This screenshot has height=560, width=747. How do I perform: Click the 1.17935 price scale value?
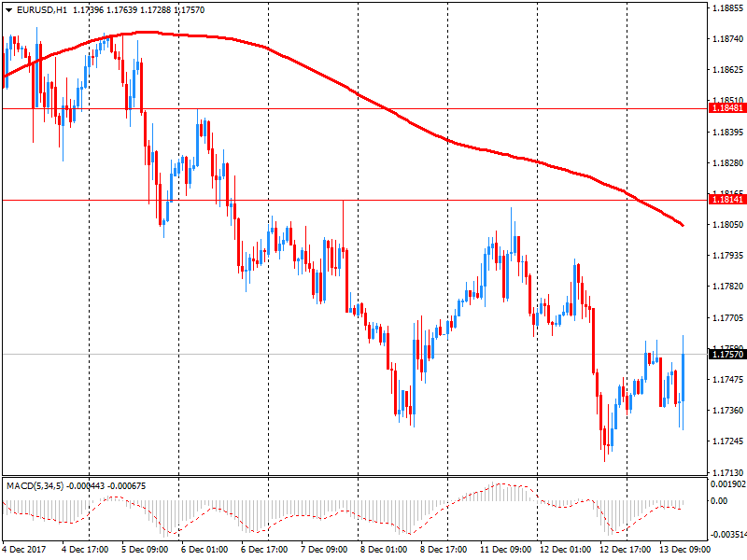[727, 256]
